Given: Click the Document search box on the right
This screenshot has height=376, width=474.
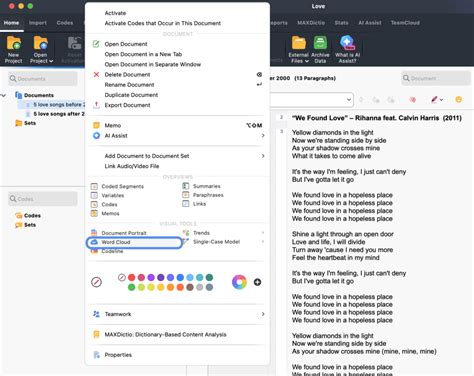Looking at the screenshot, I should point(436,78).
